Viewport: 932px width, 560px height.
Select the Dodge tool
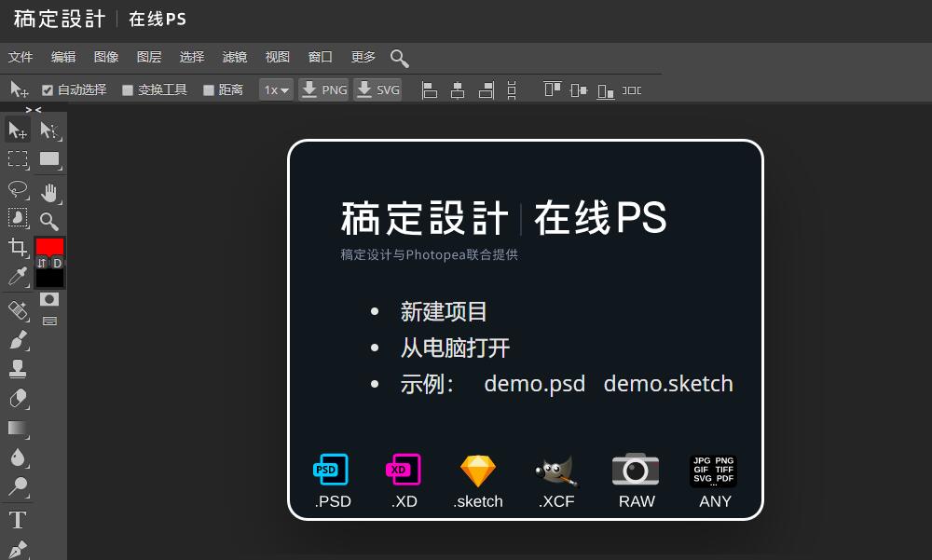coord(17,487)
